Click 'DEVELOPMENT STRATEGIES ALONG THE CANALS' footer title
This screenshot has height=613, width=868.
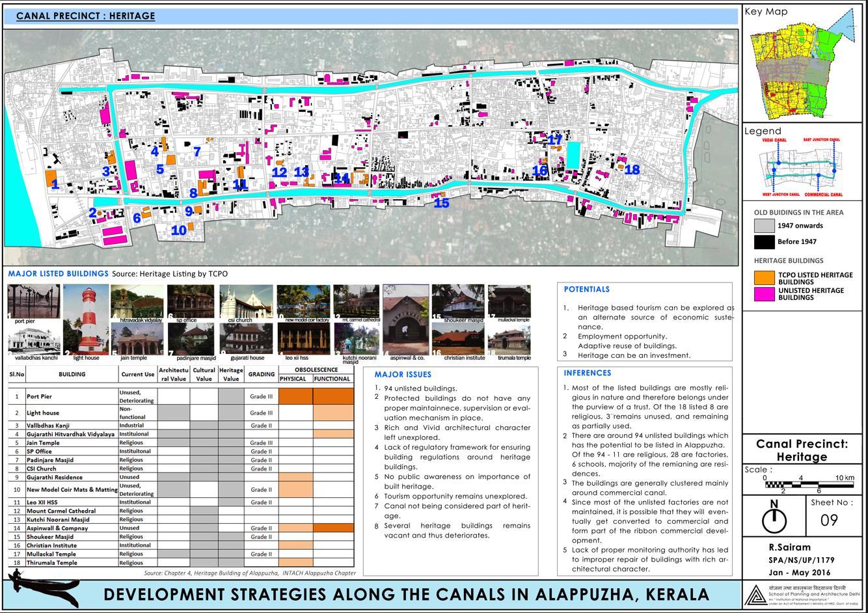pyautogui.click(x=406, y=595)
